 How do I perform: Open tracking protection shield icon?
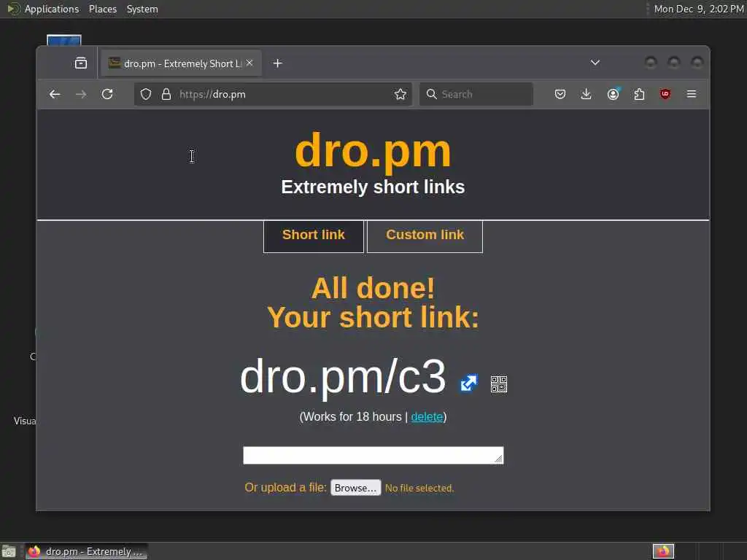click(146, 94)
